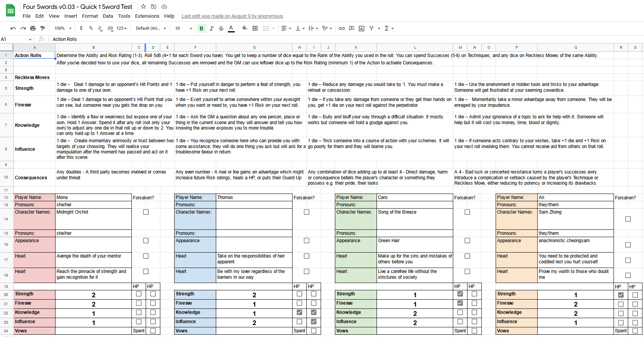Open the zoom level dropdown
The image size is (644, 337).
(63, 28)
